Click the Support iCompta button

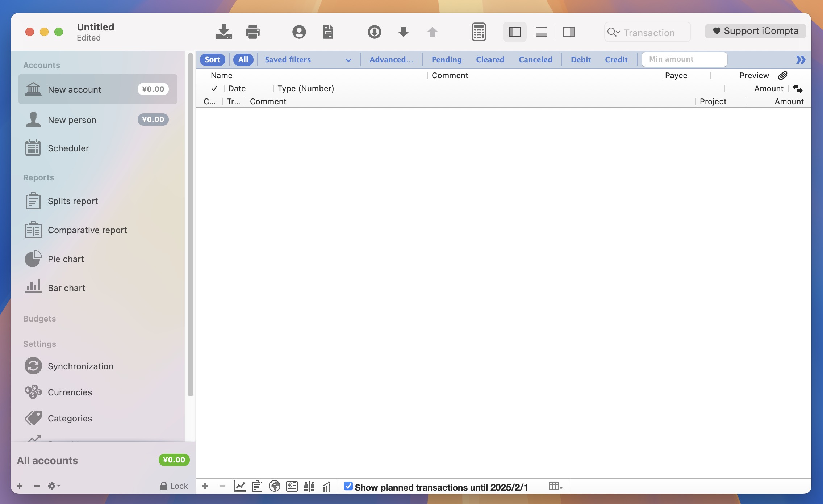click(755, 31)
